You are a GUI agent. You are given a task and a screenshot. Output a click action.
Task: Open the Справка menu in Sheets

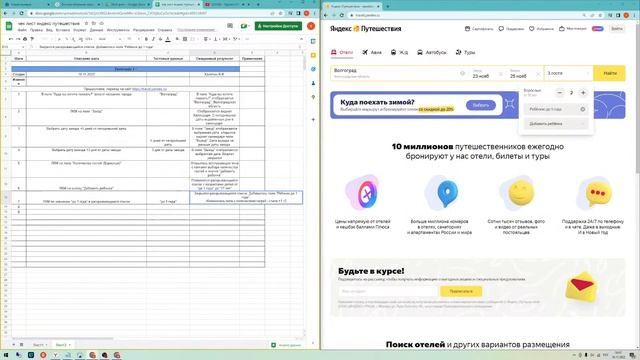165,30
